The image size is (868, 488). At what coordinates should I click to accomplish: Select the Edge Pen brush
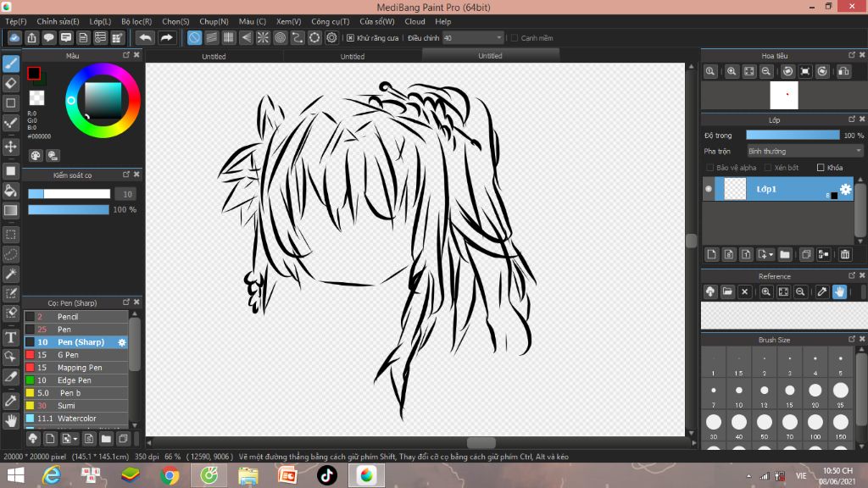[x=76, y=380]
